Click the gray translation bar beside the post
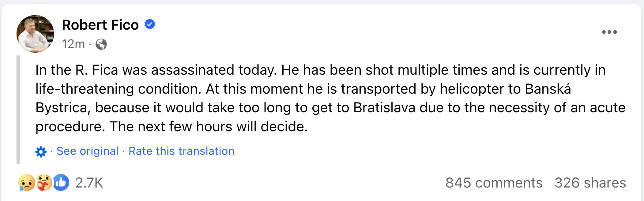Image resolution: width=644 pixels, height=201 pixels. [x=18, y=110]
